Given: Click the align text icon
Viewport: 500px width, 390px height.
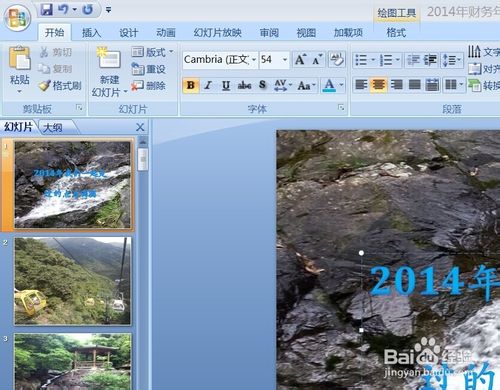Looking at the screenshot, I should 474,69.
